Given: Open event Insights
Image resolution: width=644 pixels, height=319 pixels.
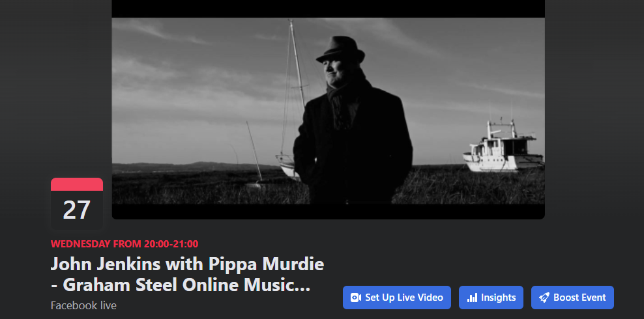Looking at the screenshot, I should 491,298.
